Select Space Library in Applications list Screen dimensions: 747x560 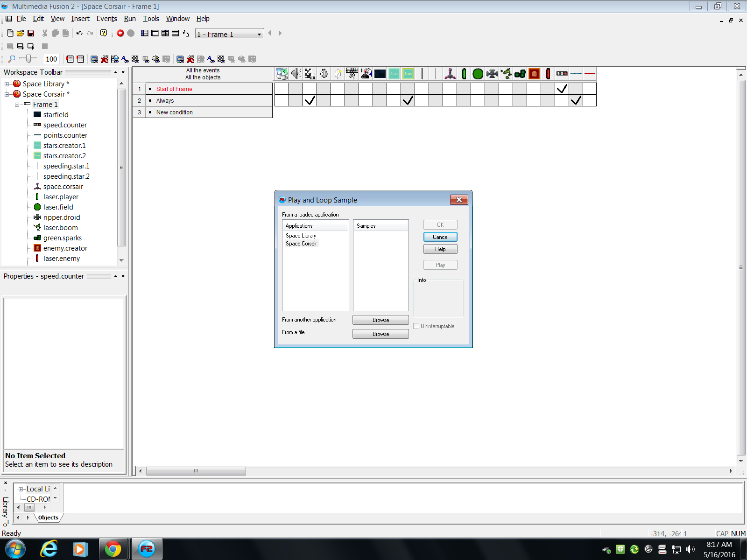click(x=301, y=236)
